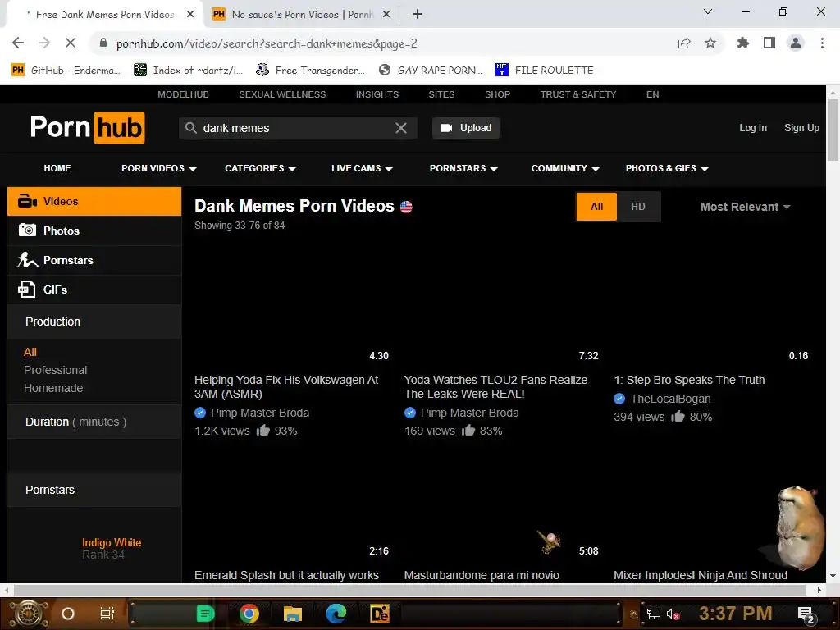Click the muted speaker tray icon
The width and height of the screenshot is (840, 630).
(x=673, y=614)
